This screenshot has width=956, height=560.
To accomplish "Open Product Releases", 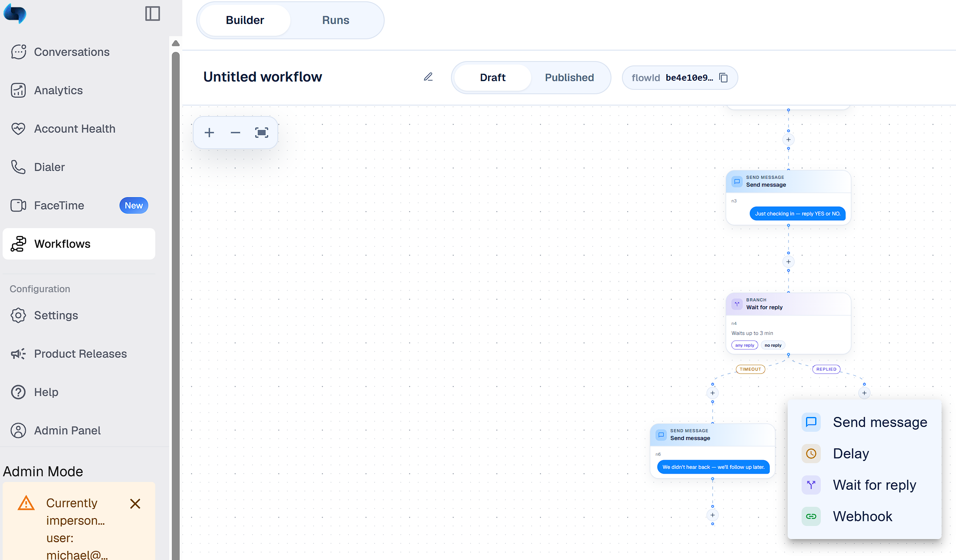I will pos(79,354).
